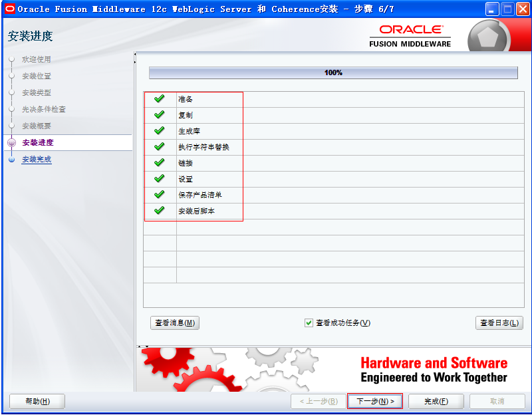This screenshot has height=415, width=532.
Task: Click the green checkmark beside 准备
Action: coord(159,98)
